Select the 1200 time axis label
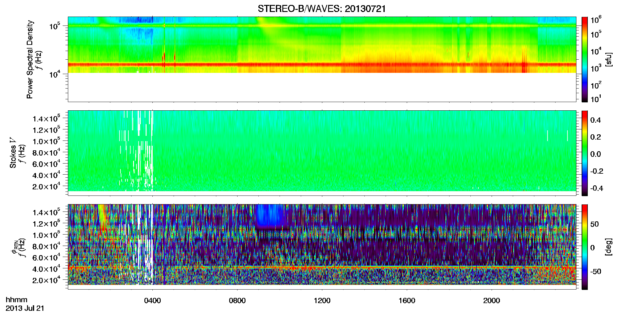The height and width of the screenshot is (332, 644). coord(322,300)
